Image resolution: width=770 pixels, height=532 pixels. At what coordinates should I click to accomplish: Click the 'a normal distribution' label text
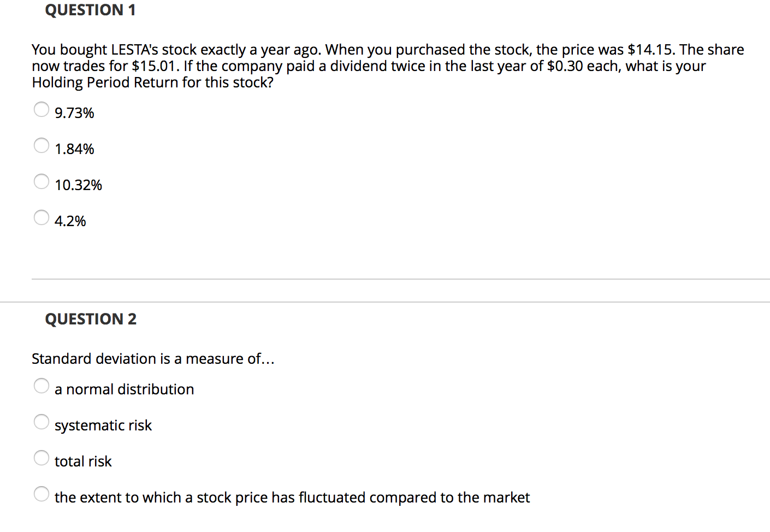click(x=124, y=389)
